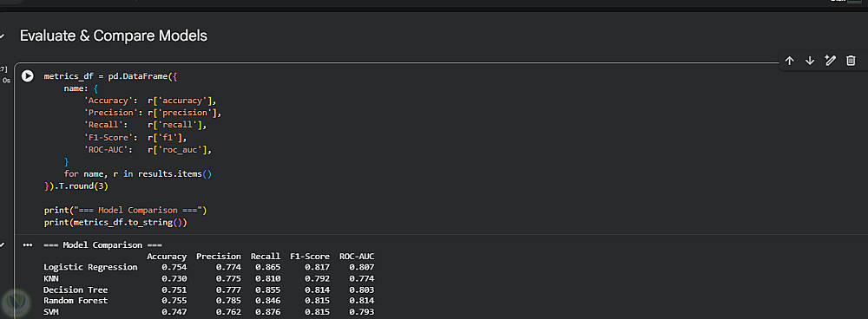This screenshot has width=868, height=319.
Task: Click the Random Forest output row
Action: click(x=209, y=301)
